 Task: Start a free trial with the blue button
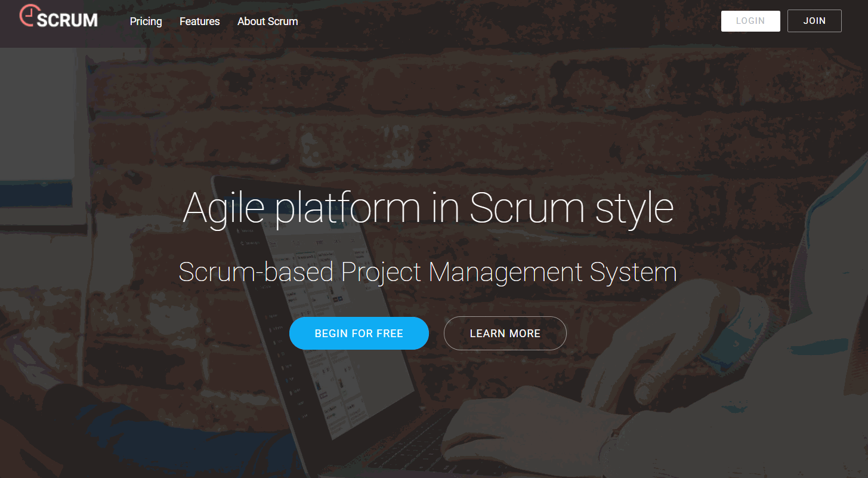(x=359, y=333)
